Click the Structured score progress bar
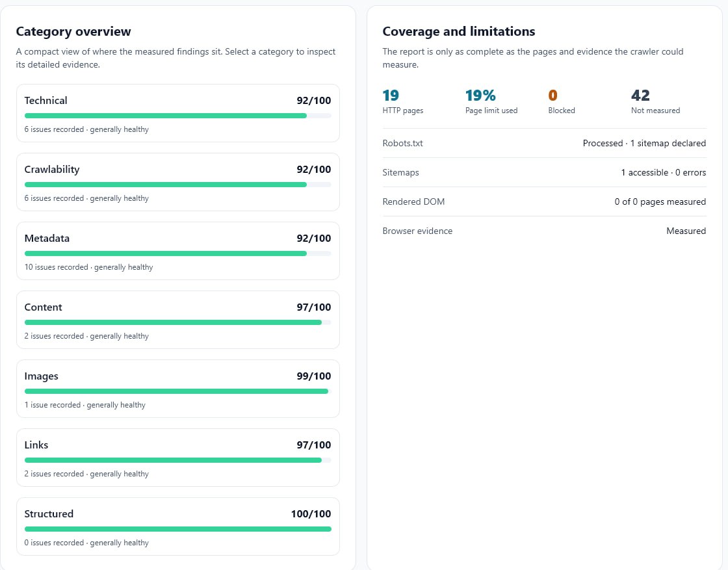 [x=178, y=529]
